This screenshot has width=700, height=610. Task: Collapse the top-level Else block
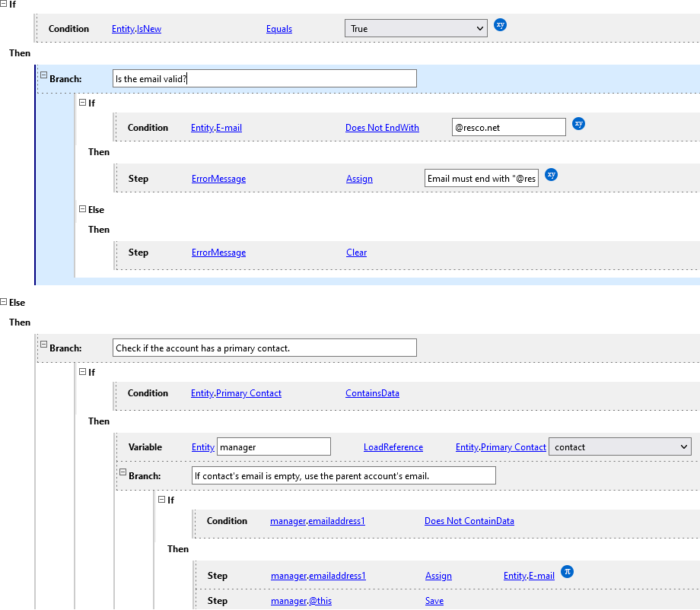(x=4, y=303)
